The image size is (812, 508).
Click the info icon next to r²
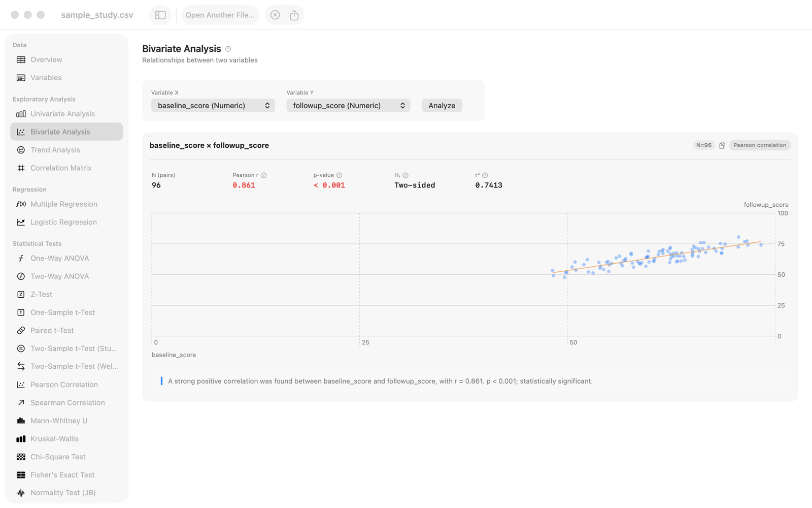[485, 175]
